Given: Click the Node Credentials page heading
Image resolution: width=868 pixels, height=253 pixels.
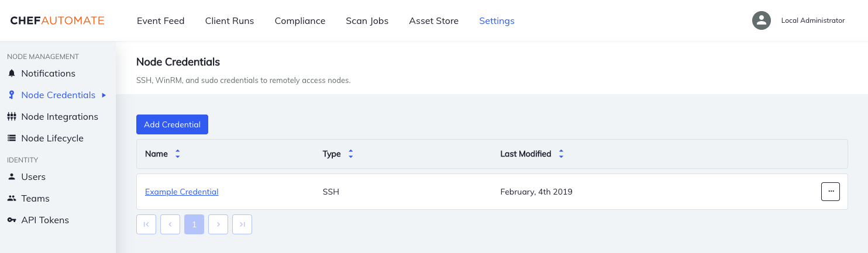Looking at the screenshot, I should pos(178,61).
